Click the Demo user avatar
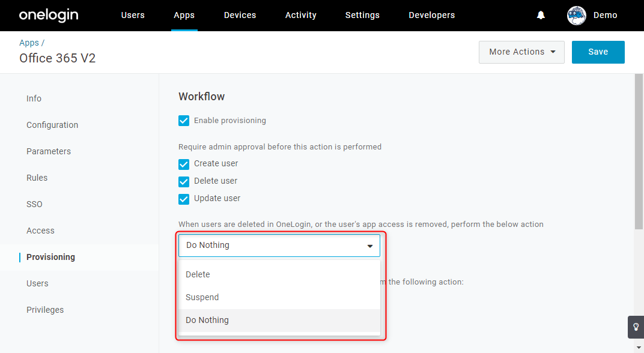The height and width of the screenshot is (353, 644). [x=576, y=16]
